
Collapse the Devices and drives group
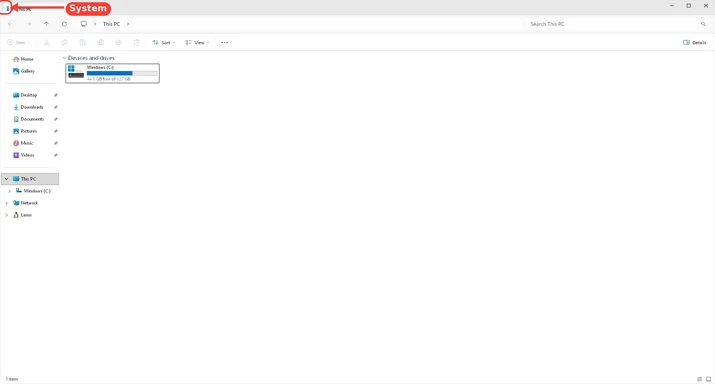click(64, 58)
